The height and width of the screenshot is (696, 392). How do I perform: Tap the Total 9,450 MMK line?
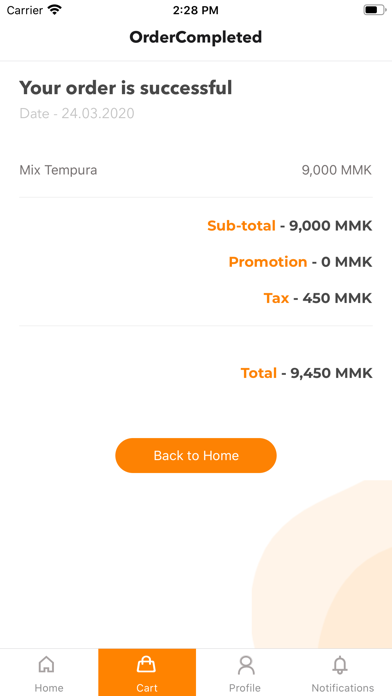[306, 373]
